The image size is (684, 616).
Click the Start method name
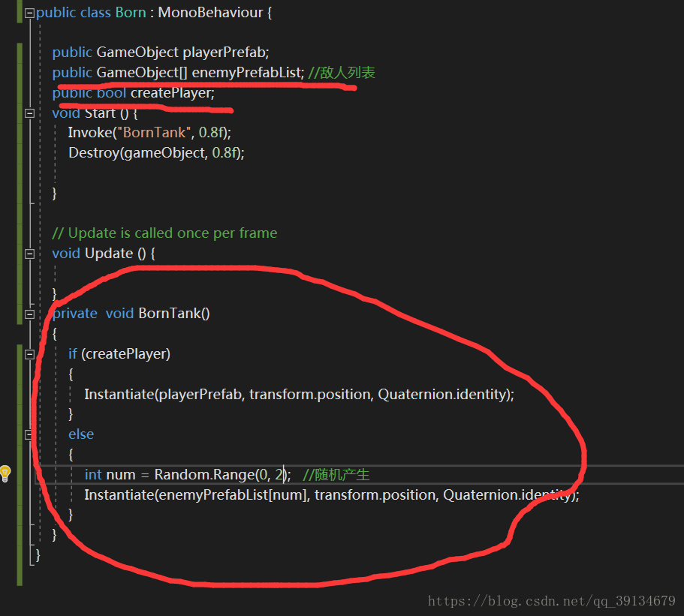click(x=101, y=113)
